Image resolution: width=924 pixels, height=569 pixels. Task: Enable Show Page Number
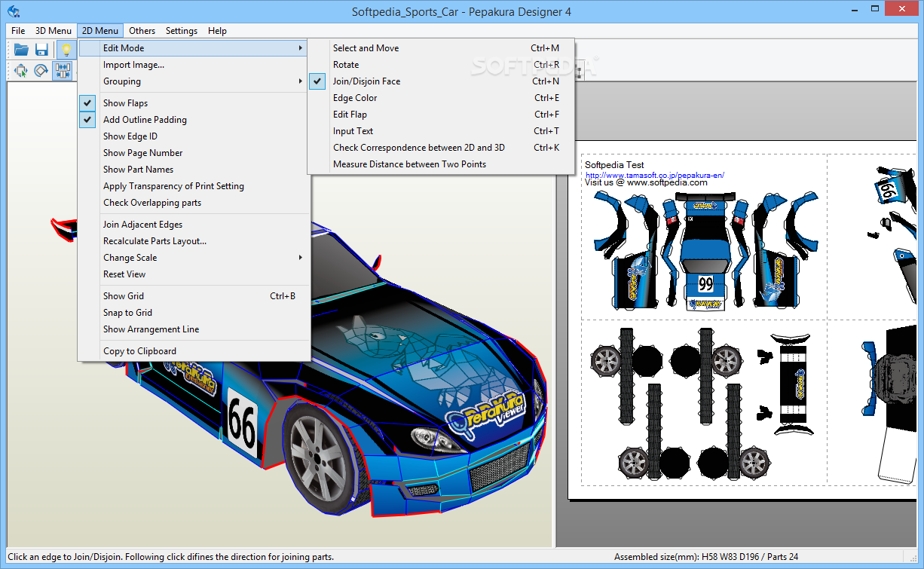click(x=194, y=153)
